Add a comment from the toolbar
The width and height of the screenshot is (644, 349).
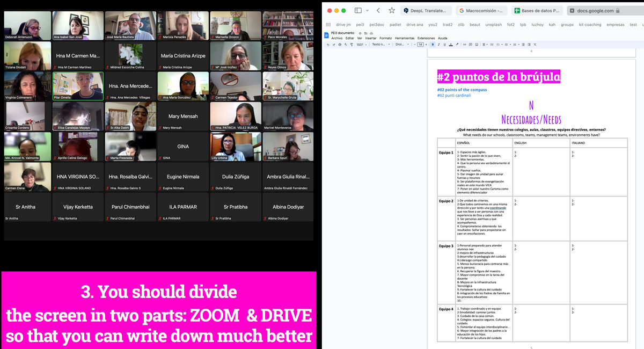pos(470,45)
